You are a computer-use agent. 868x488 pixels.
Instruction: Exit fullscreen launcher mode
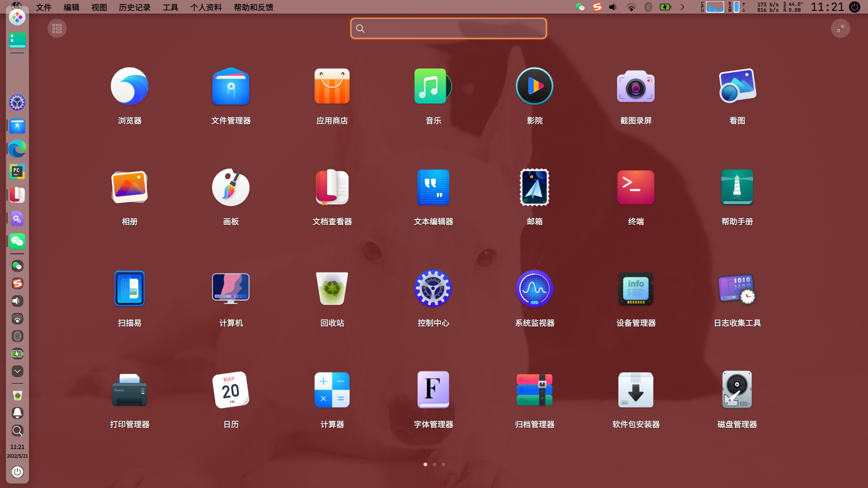tap(840, 29)
